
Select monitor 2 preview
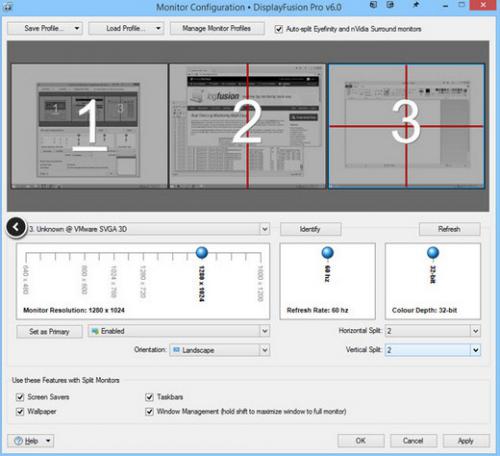pyautogui.click(x=247, y=126)
